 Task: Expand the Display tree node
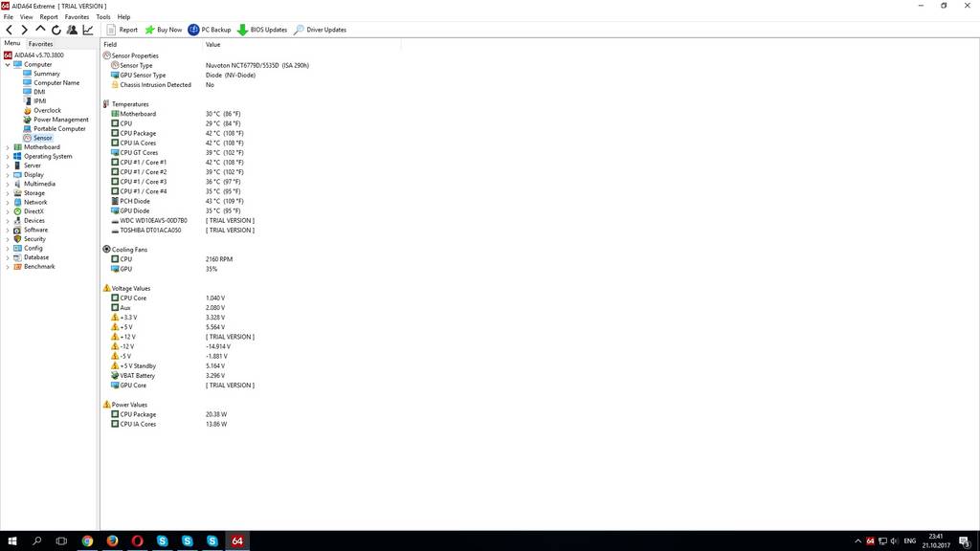[x=8, y=175]
